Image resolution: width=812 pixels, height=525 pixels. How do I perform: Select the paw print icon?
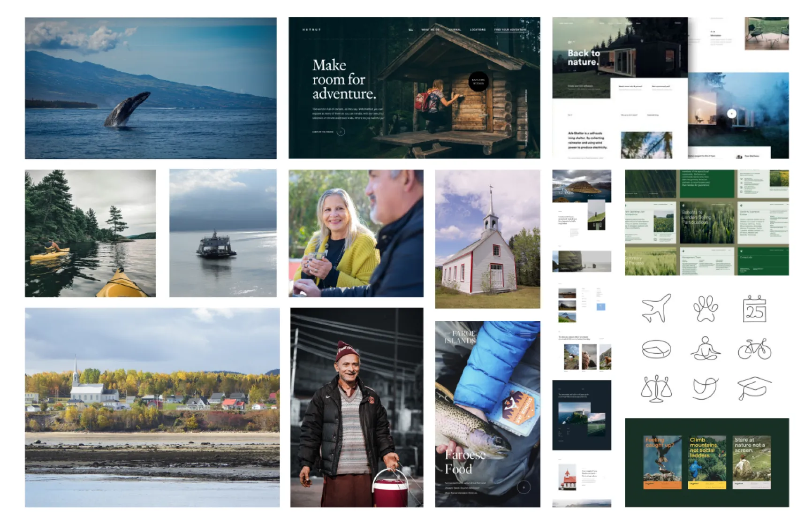(705, 308)
